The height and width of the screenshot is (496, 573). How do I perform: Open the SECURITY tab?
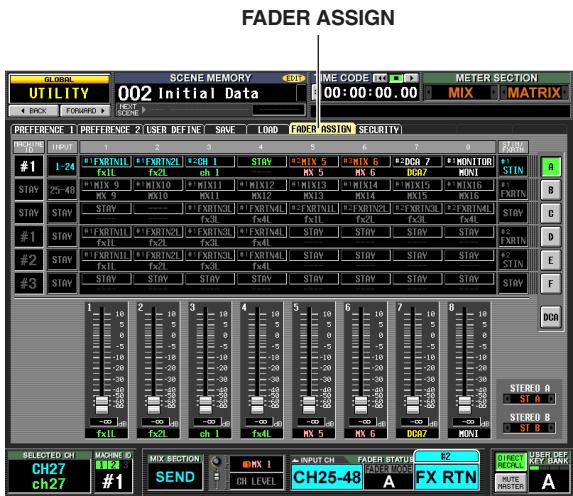click(x=379, y=129)
